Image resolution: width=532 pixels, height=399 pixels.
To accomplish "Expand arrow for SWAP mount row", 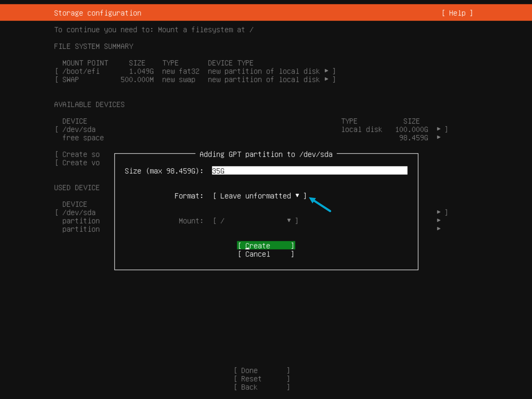I will click(x=326, y=79).
